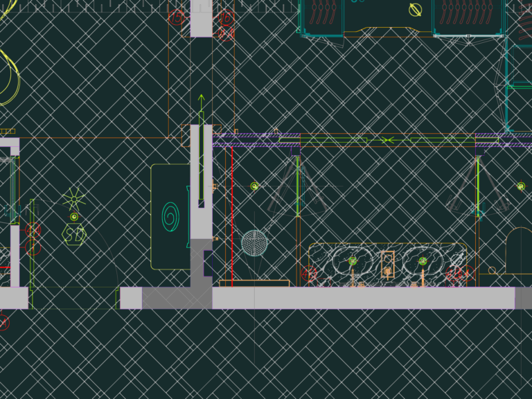Select the SD hexagon symbol

click(74, 234)
